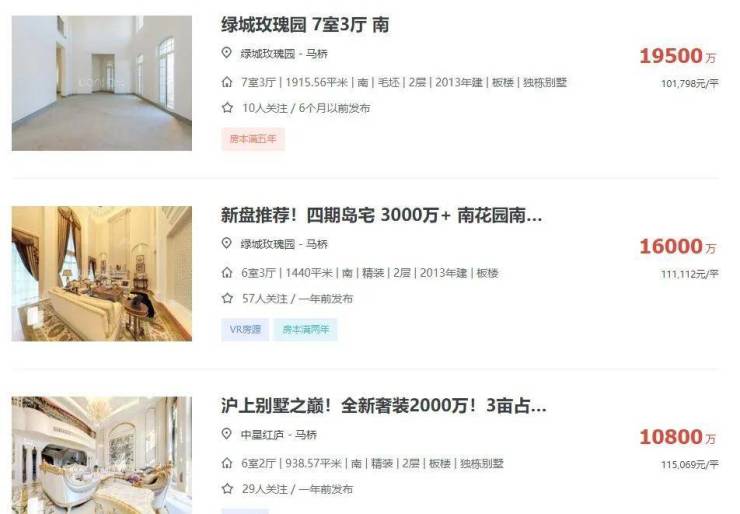Click star follow icon beside 29人关注
The width and height of the screenshot is (740, 514).
coord(227,489)
